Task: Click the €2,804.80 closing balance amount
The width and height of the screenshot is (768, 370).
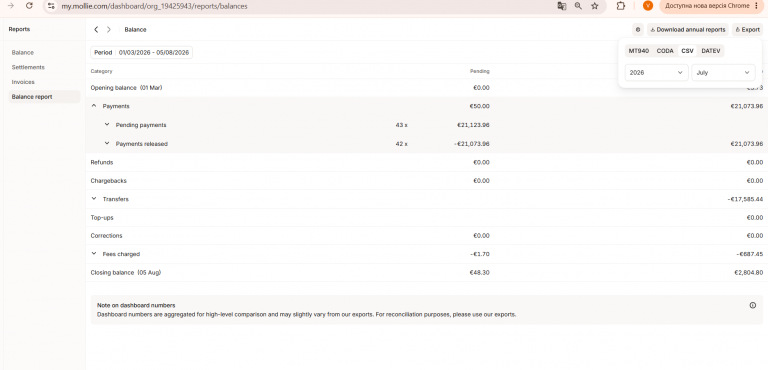Action: pos(748,272)
